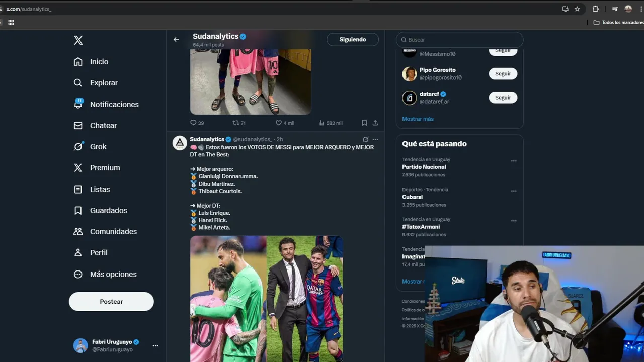Click reply icon with 29 replies
The height and width of the screenshot is (362, 644).
tap(193, 123)
